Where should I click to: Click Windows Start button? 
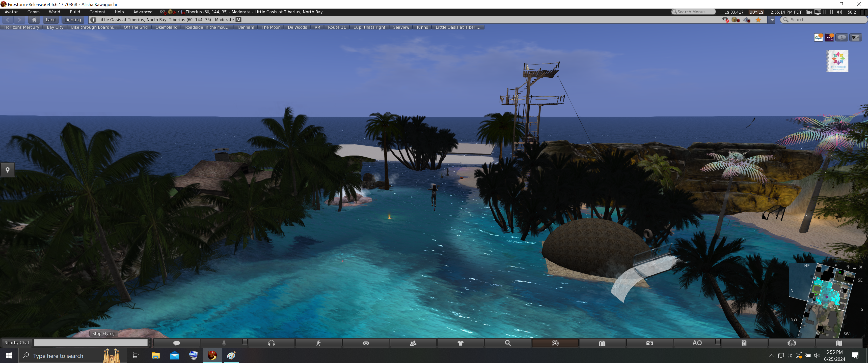pyautogui.click(x=9, y=356)
